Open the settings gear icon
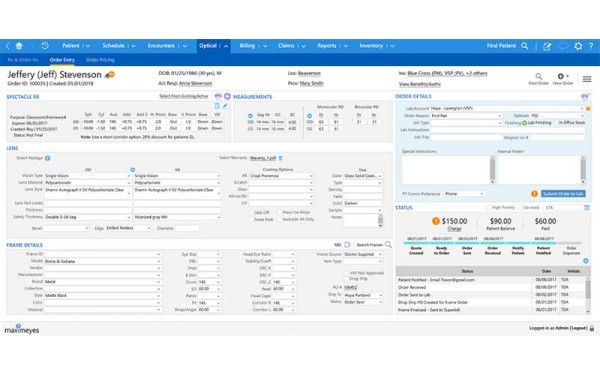600x375 pixels. click(x=578, y=46)
